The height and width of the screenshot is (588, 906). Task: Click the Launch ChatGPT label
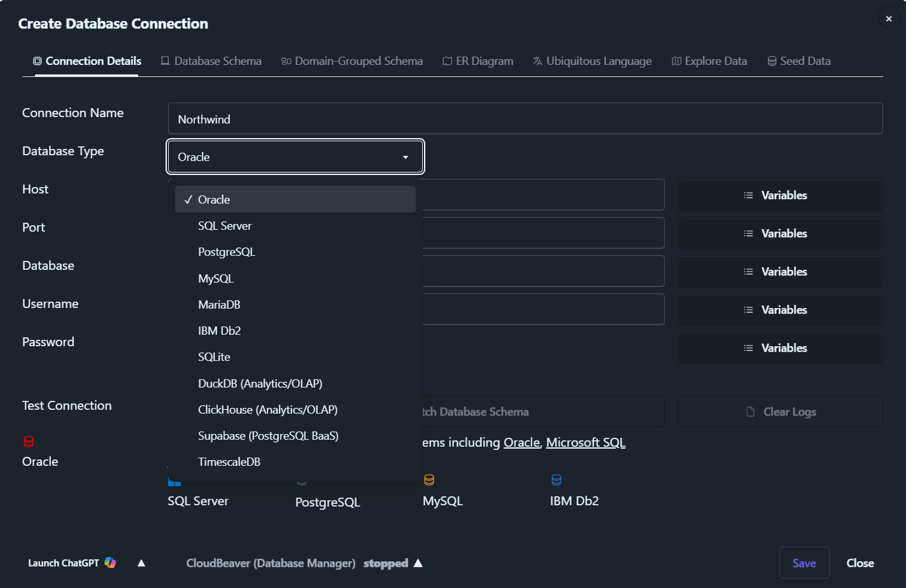(64, 563)
